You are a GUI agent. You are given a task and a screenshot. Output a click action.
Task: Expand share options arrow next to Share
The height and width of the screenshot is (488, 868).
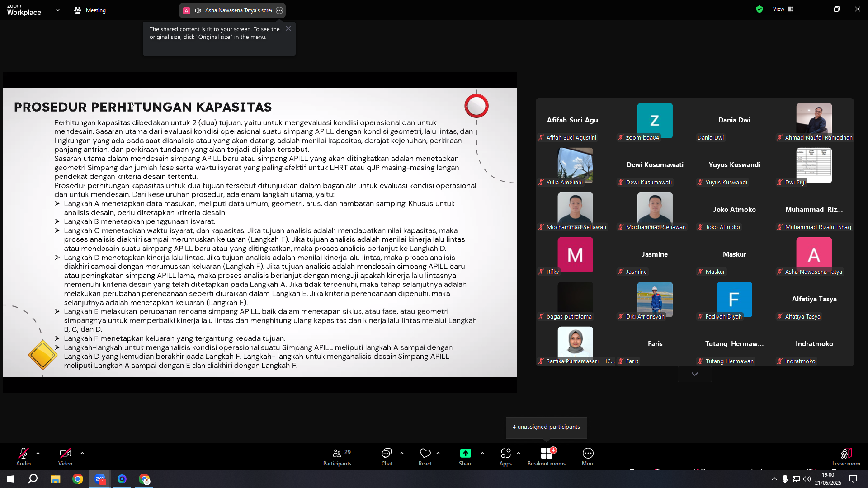482,453
